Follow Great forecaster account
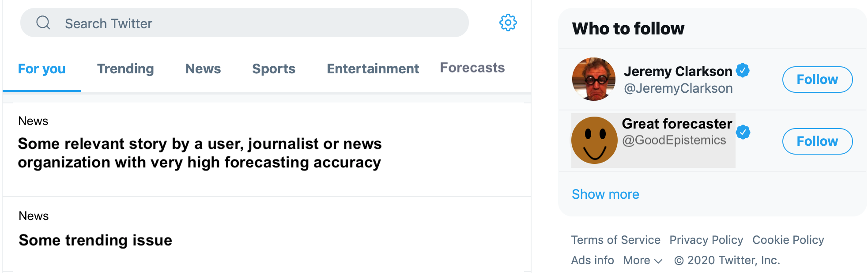 click(817, 141)
